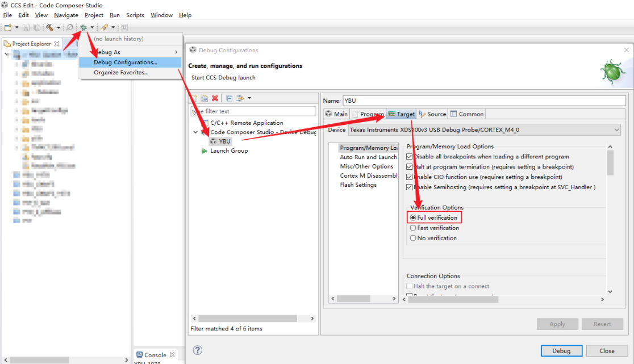
Task: Click red X Delete configuration icon
Action: coord(215,98)
